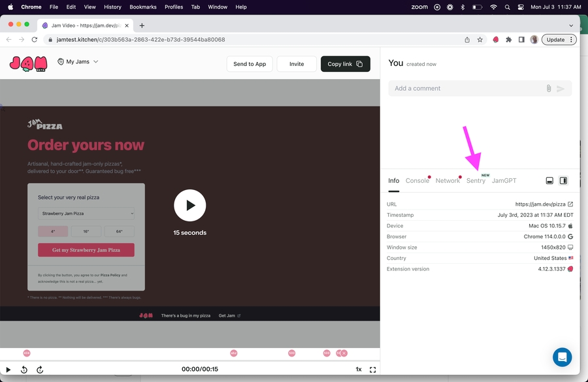588x382 pixels.
Task: Skip forward using the forward-arrow icon
Action: pos(40,370)
